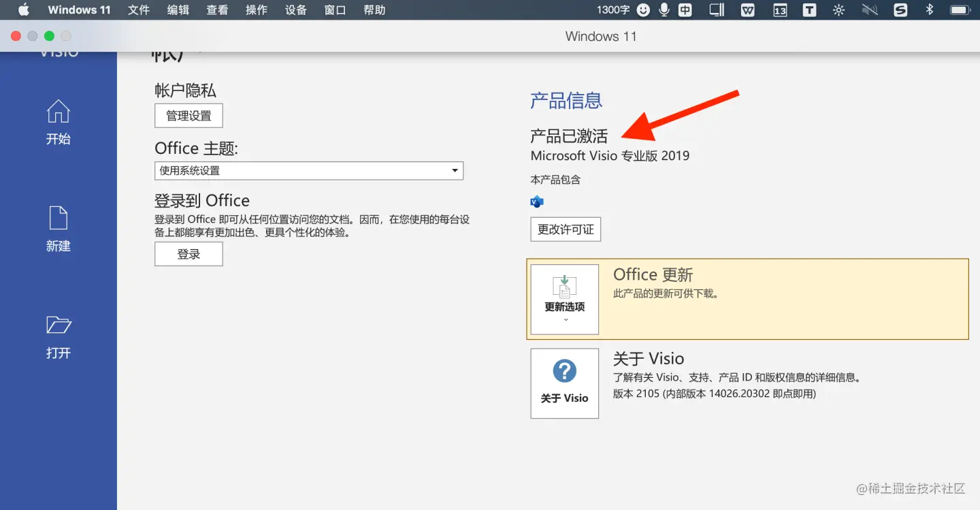The image size is (980, 510).
Task: Open the 查看 menu
Action: tap(217, 10)
